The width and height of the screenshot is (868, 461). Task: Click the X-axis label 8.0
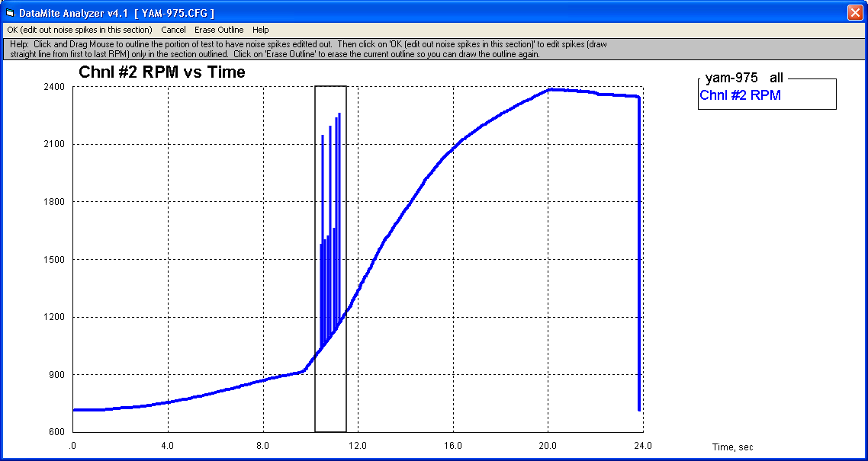(x=263, y=445)
